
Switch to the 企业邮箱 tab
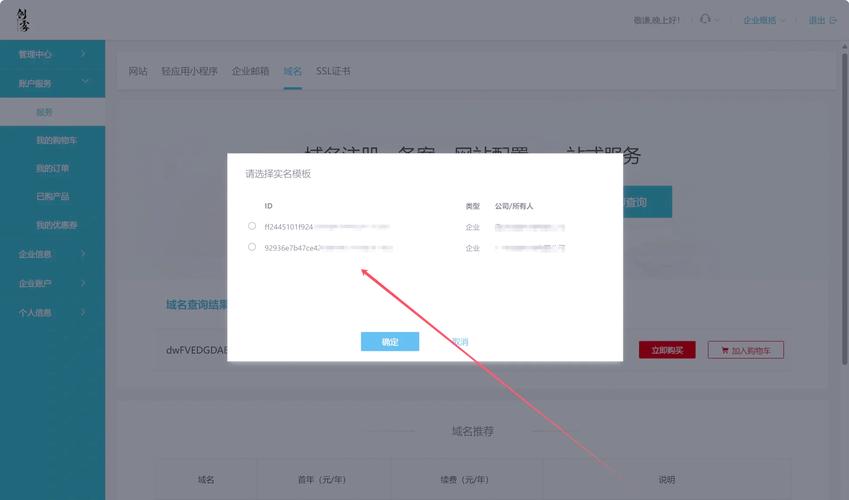250,71
